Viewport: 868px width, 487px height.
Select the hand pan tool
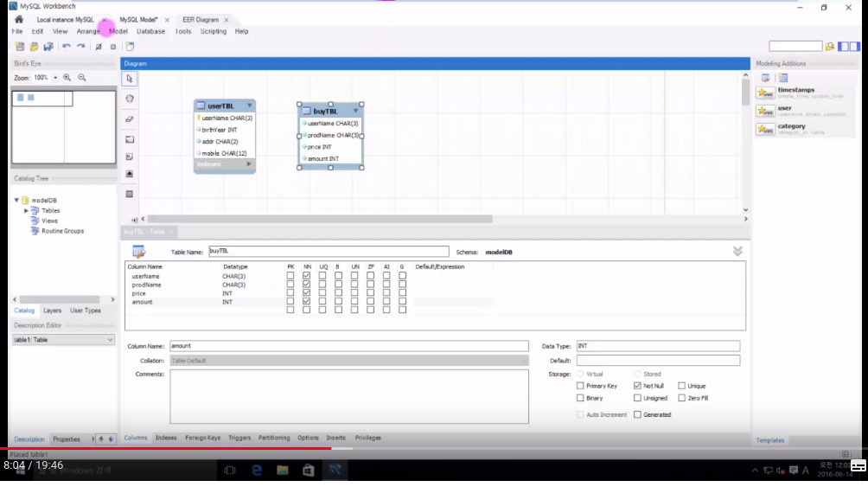pyautogui.click(x=130, y=99)
